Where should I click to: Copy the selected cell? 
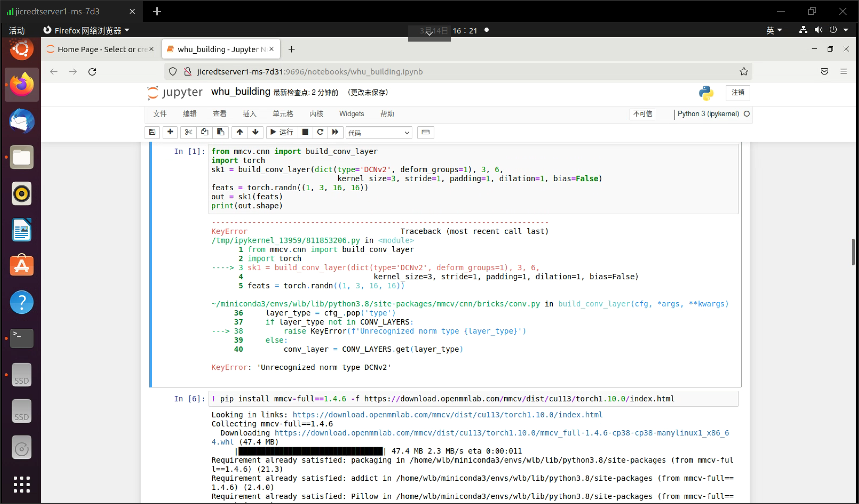205,132
